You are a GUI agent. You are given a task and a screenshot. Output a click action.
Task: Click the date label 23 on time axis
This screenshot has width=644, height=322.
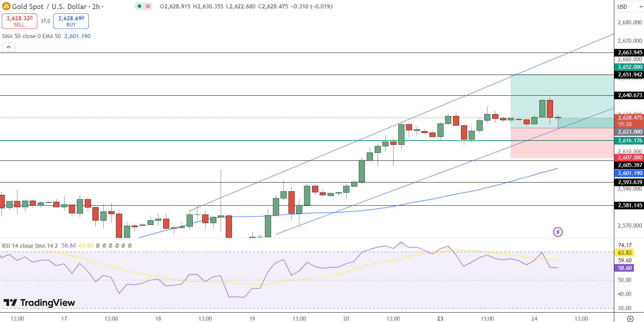click(440, 319)
